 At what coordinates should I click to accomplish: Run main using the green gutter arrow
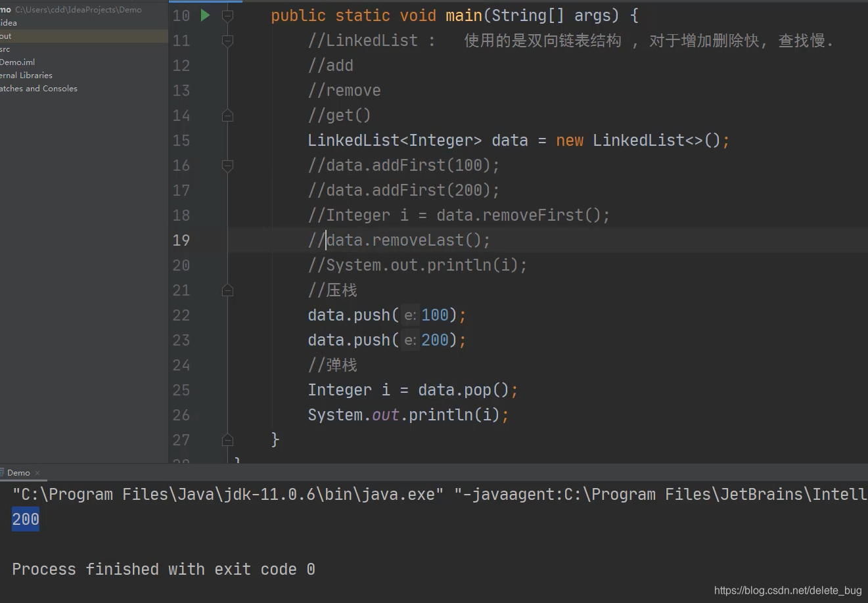pos(205,15)
